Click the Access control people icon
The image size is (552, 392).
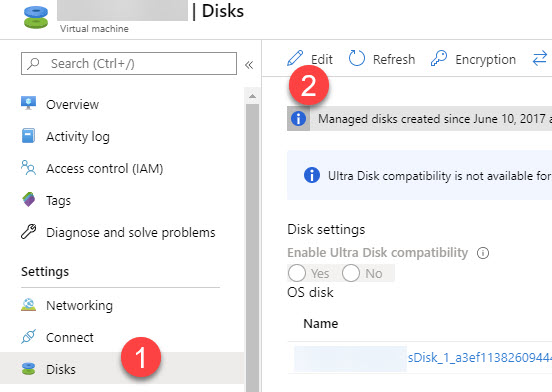coord(29,167)
